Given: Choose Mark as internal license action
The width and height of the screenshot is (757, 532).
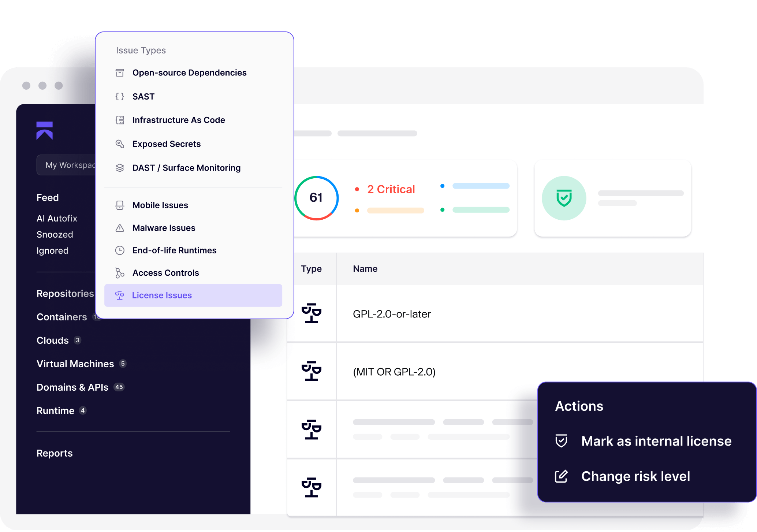Looking at the screenshot, I should (656, 441).
